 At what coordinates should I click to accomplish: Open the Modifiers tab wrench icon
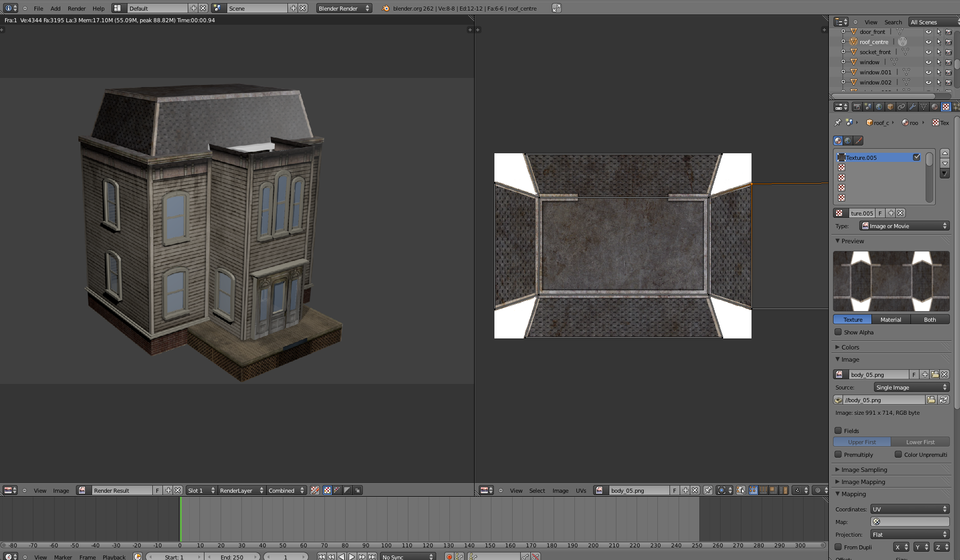[x=912, y=107]
